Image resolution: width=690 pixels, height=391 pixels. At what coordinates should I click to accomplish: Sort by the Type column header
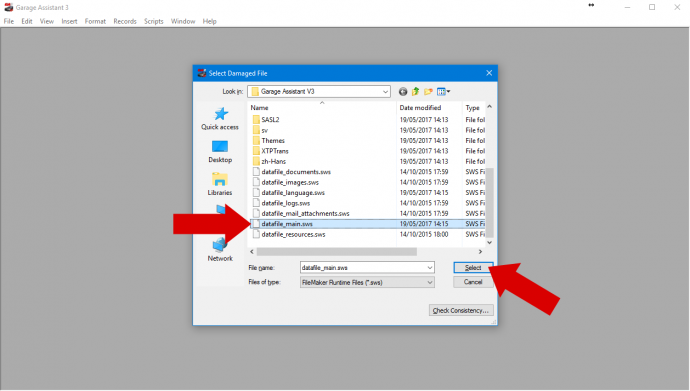click(x=473, y=108)
